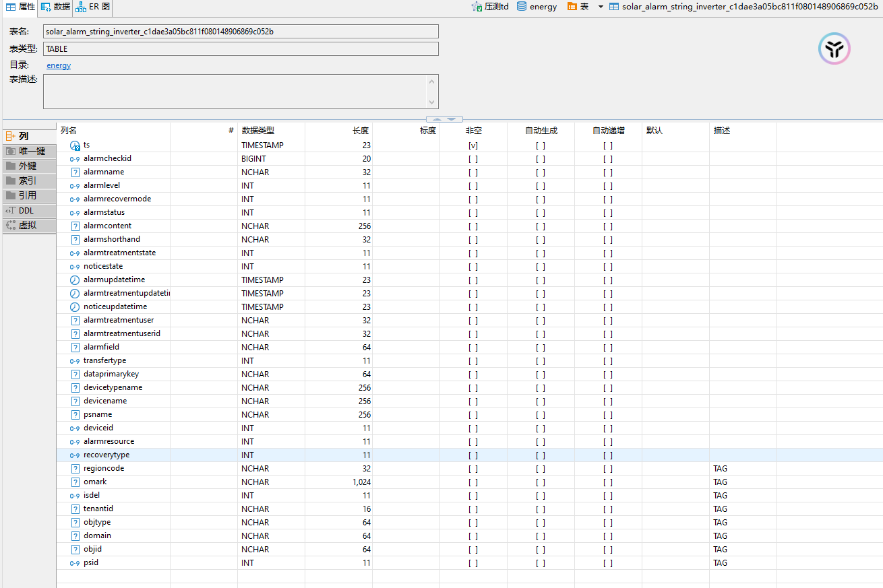The image size is (883, 588).
Task: Sort by the 数据类型 column header
Action: click(x=258, y=131)
